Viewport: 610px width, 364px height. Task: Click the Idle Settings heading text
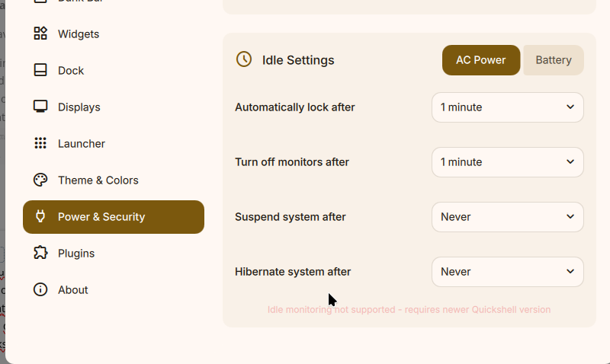(298, 60)
